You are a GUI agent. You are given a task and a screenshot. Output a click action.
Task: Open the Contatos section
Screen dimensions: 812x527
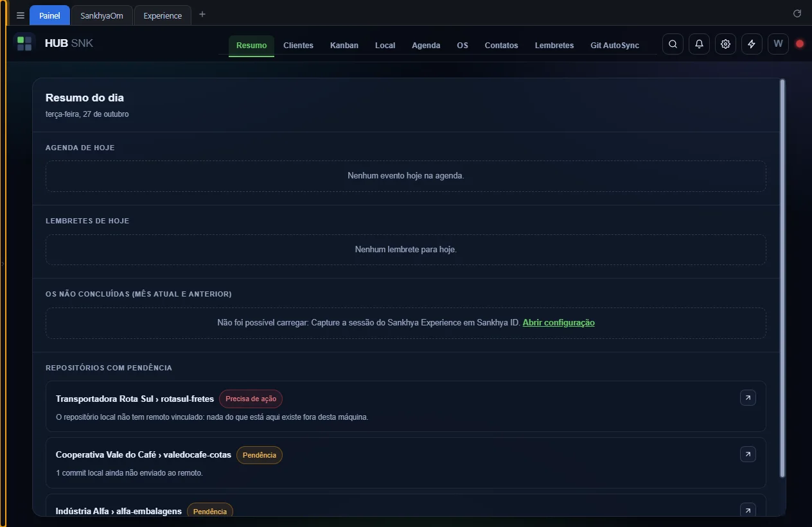coord(501,46)
